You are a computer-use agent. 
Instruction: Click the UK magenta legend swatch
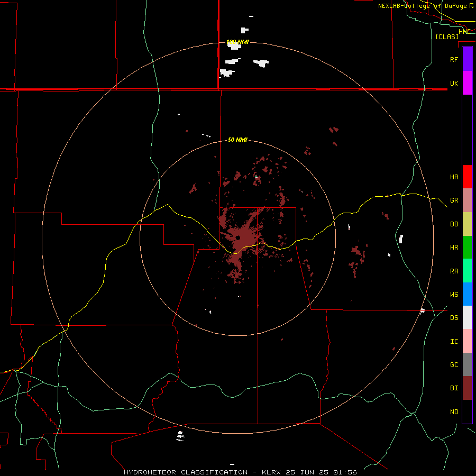tap(467, 83)
